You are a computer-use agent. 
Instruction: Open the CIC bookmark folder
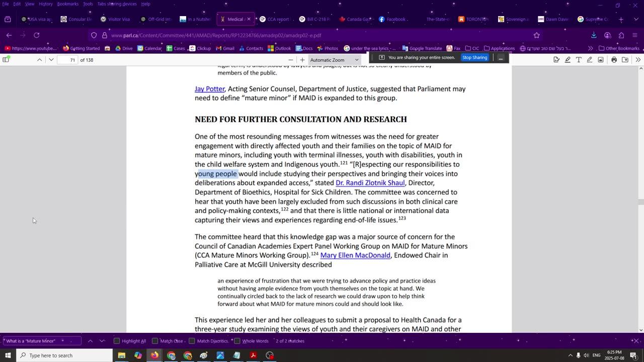click(x=471, y=48)
